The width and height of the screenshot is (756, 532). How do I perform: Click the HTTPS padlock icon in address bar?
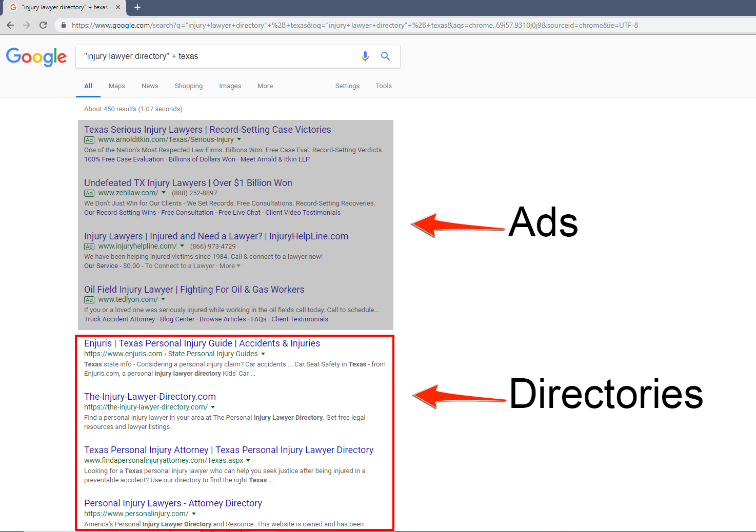coord(63,25)
